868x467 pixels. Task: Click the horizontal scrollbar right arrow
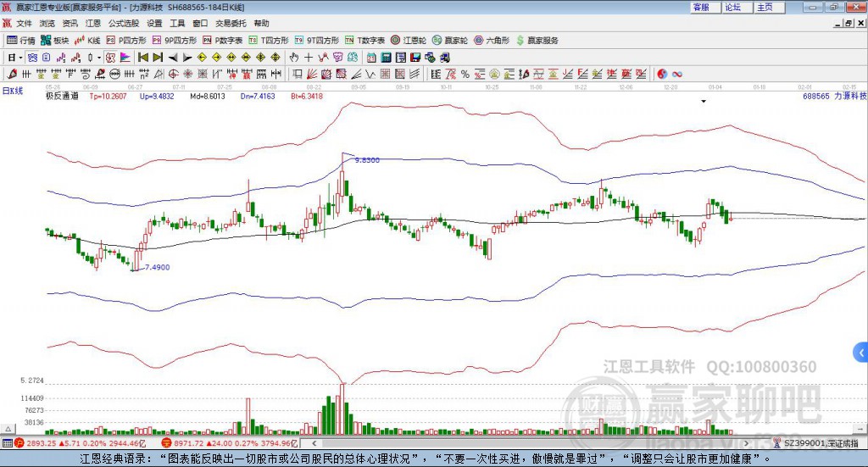click(x=746, y=443)
